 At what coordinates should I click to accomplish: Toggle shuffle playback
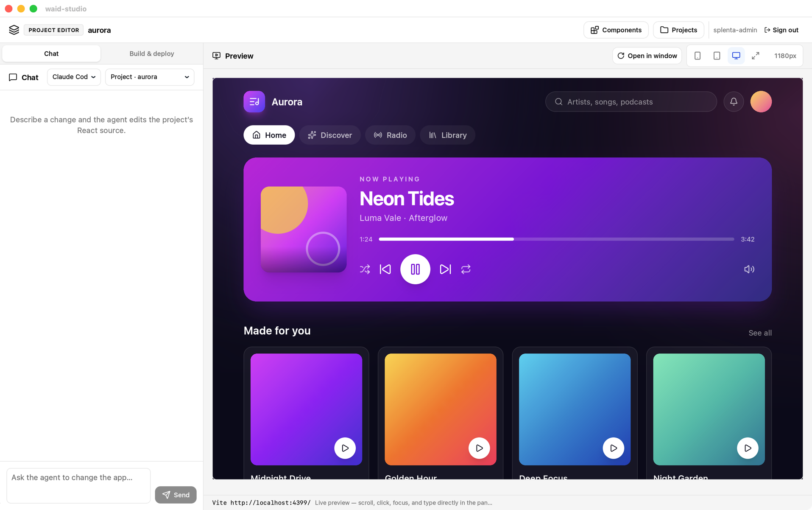pyautogui.click(x=365, y=269)
